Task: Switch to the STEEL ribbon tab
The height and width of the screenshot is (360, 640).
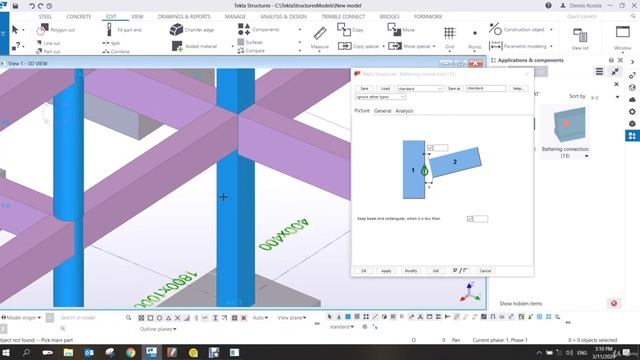Action: (45, 16)
